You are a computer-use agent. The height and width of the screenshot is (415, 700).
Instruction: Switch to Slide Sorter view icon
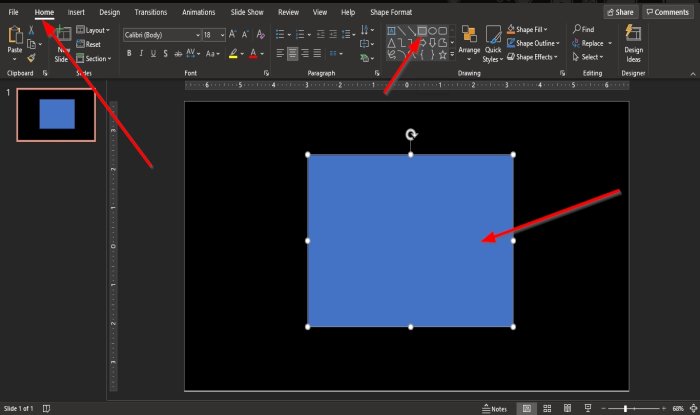pyautogui.click(x=548, y=408)
